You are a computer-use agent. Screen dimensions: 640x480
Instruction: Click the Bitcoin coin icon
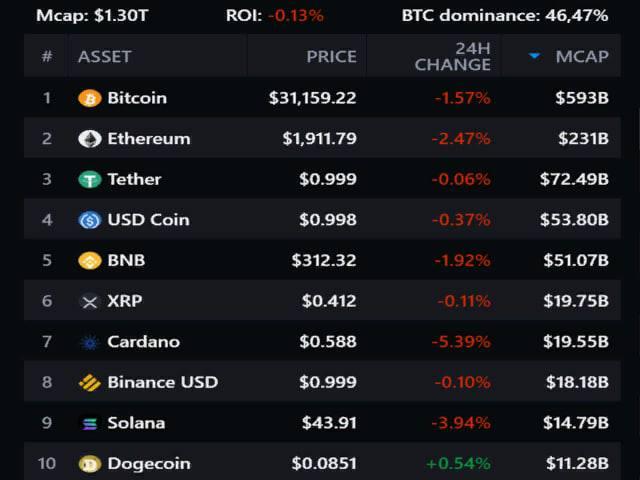[x=90, y=98]
